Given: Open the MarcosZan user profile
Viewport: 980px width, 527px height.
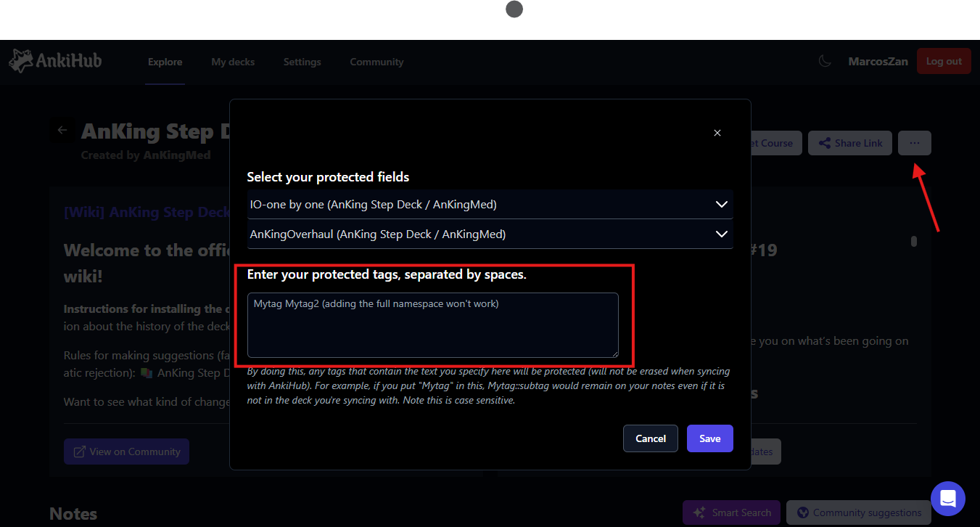Looking at the screenshot, I should (x=878, y=62).
